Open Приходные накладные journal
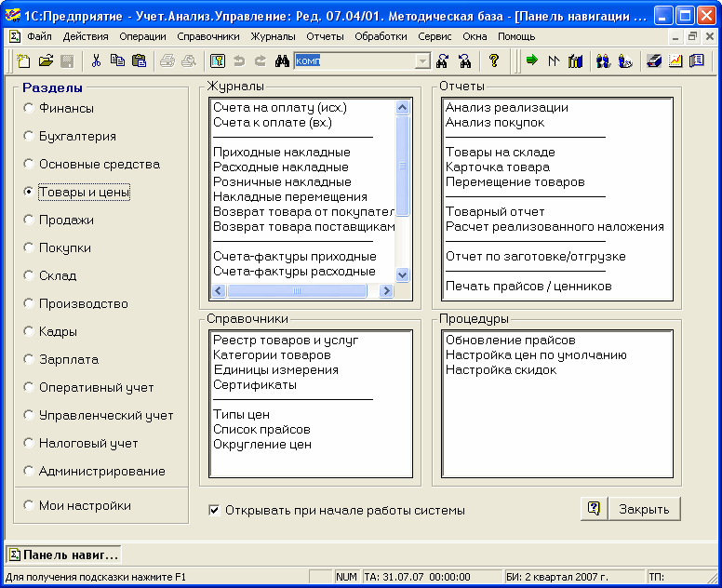This screenshot has height=588, width=722. click(282, 153)
